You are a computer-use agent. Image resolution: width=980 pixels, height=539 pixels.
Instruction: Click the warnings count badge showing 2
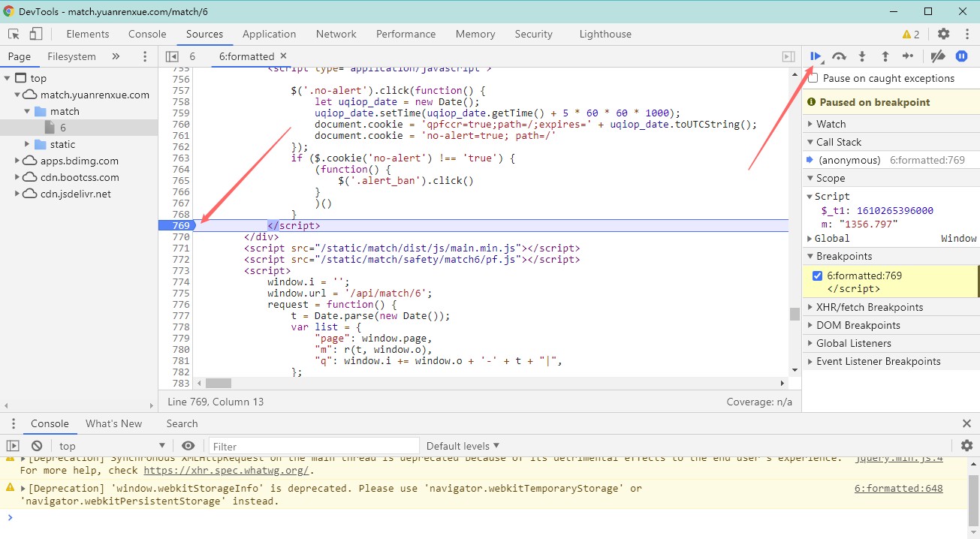click(x=911, y=35)
